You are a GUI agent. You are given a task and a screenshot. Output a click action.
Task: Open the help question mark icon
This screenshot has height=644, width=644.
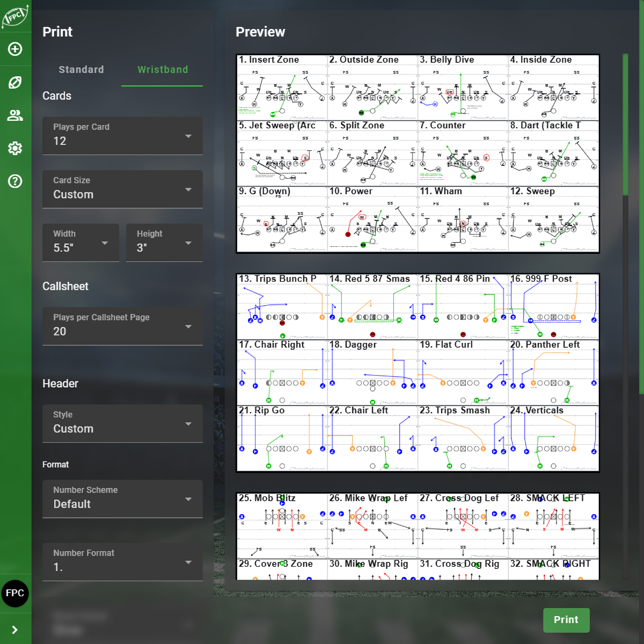click(15, 181)
